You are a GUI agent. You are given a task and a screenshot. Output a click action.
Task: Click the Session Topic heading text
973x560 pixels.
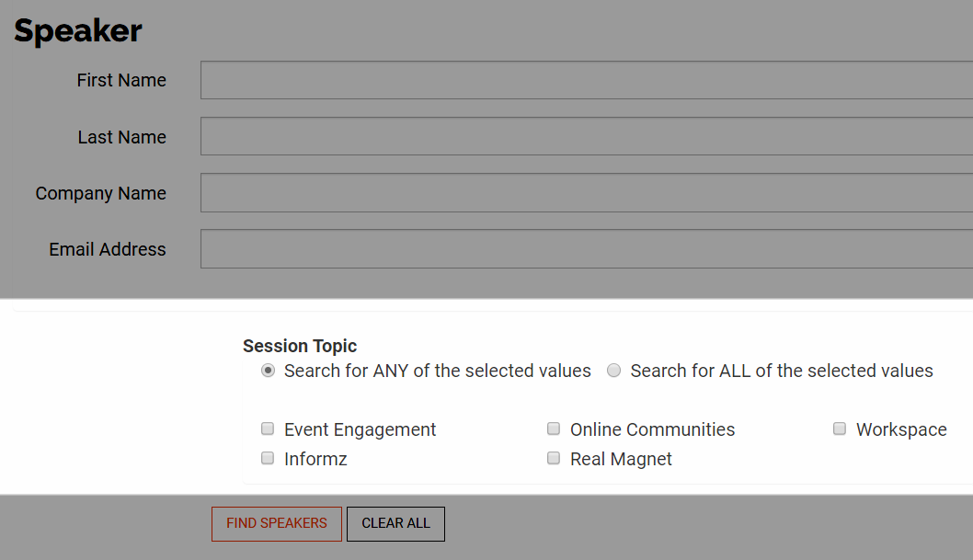tap(300, 346)
